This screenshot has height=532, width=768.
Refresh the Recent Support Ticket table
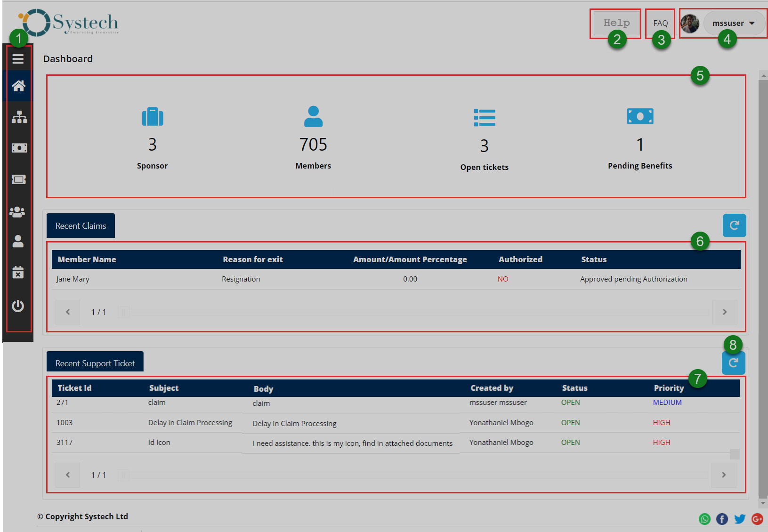click(733, 363)
